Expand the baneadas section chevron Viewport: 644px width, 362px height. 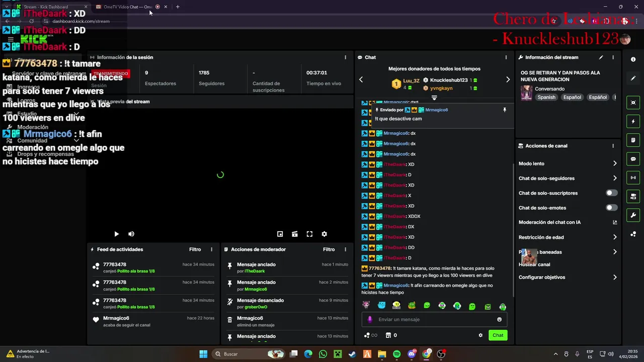(x=615, y=252)
